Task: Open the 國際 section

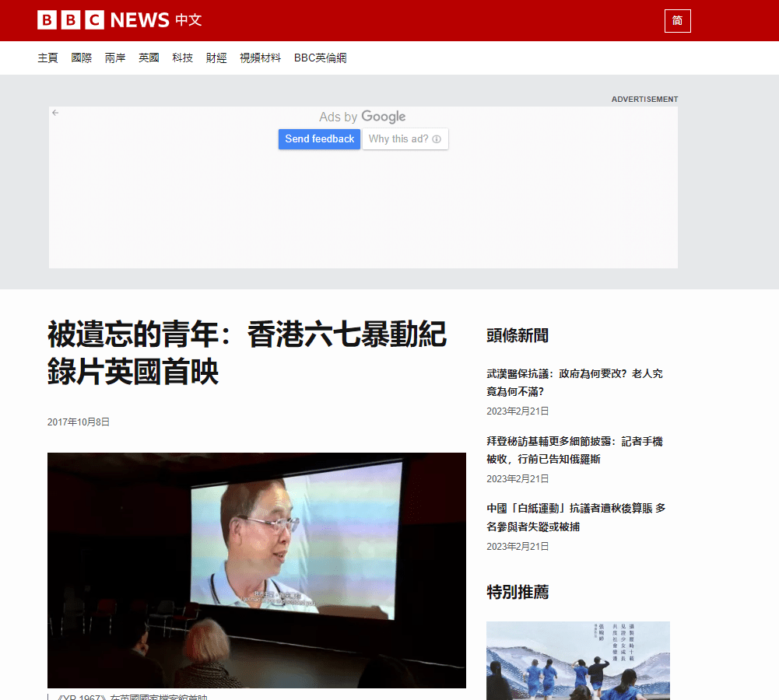Action: (x=82, y=58)
